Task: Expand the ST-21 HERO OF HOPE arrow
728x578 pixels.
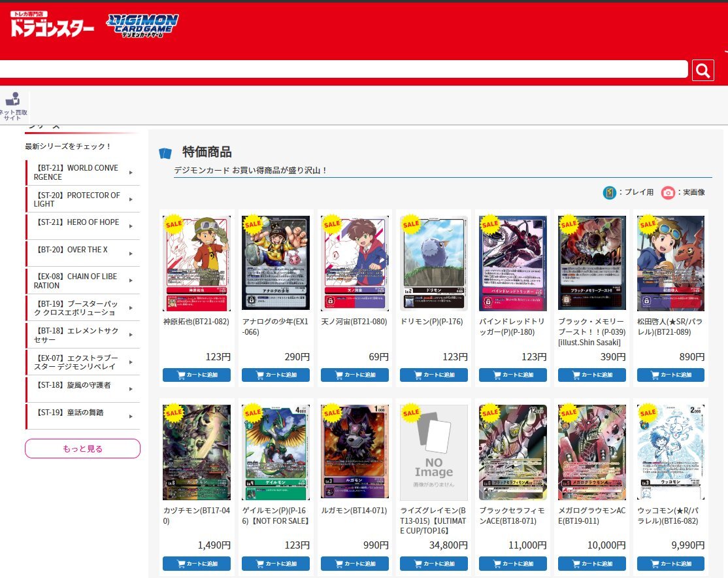Action: pos(131,226)
